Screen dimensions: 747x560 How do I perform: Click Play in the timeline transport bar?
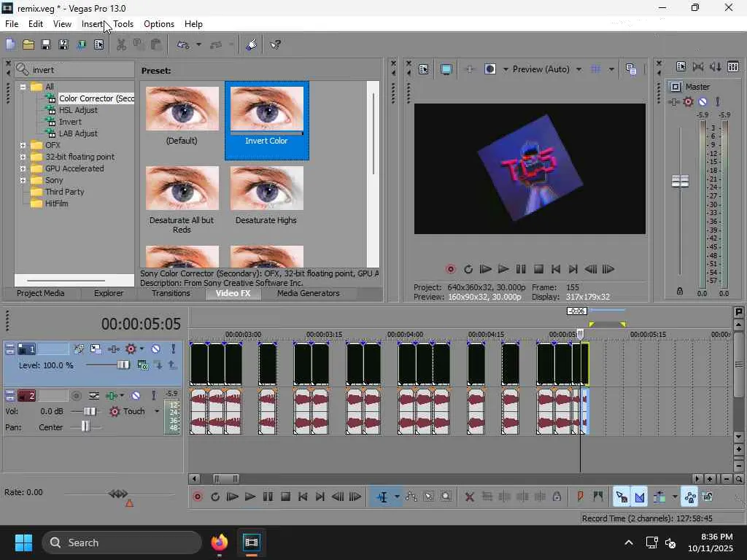[x=249, y=497]
